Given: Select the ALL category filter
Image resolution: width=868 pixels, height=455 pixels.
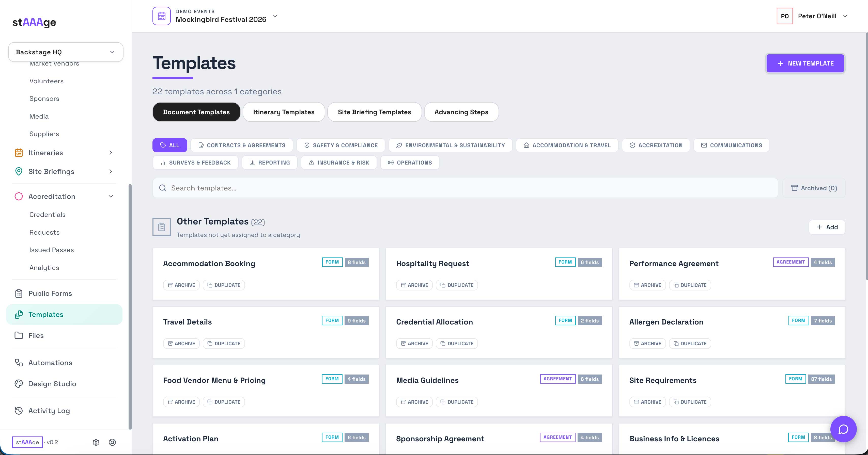Looking at the screenshot, I should [170, 145].
